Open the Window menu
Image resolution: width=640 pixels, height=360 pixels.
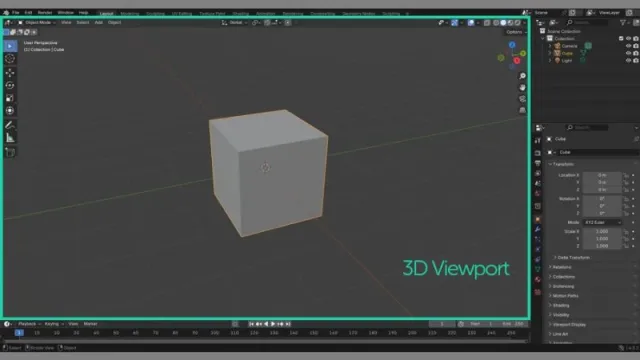coord(65,13)
